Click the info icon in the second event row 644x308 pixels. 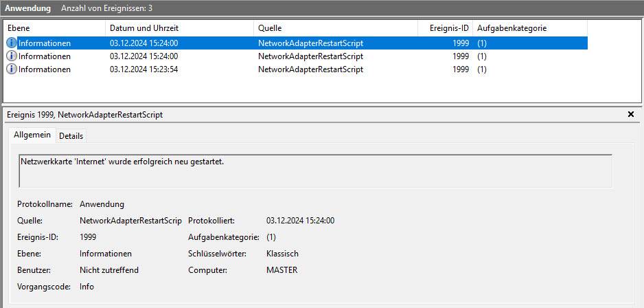tap(12, 56)
